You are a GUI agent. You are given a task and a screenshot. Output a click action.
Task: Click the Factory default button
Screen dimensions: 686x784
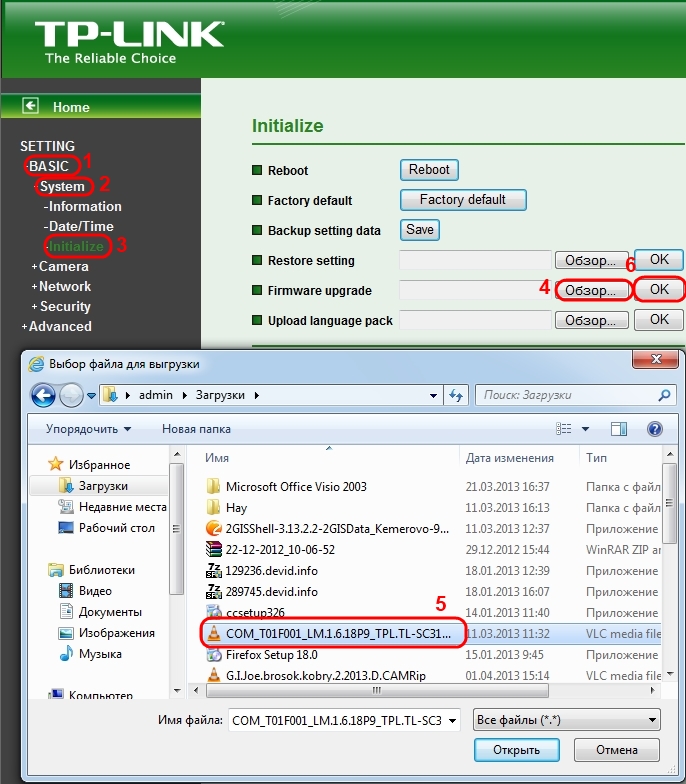tap(463, 200)
